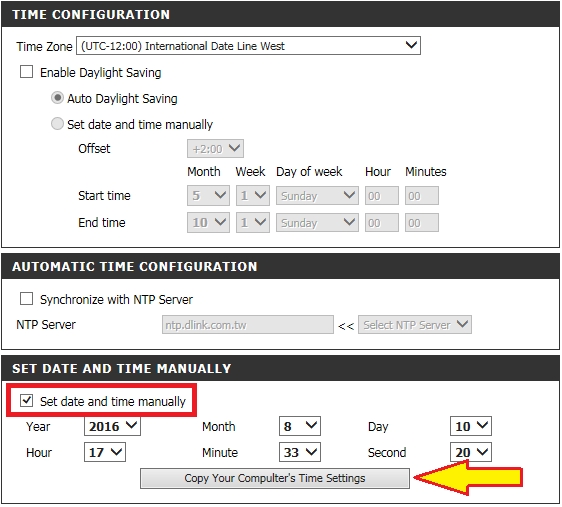Click the NTP Server text field

pyautogui.click(x=248, y=325)
